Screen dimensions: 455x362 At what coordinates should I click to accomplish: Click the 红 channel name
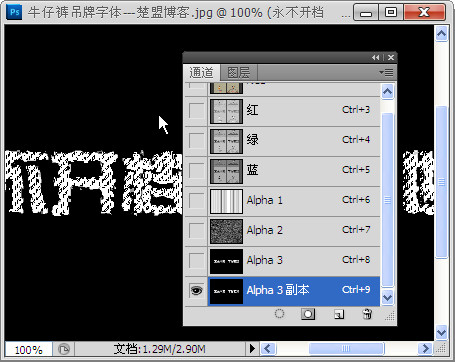click(252, 110)
